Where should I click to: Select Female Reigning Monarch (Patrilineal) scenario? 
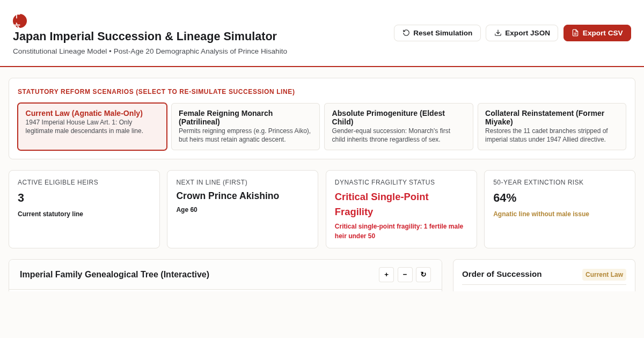[245, 127]
